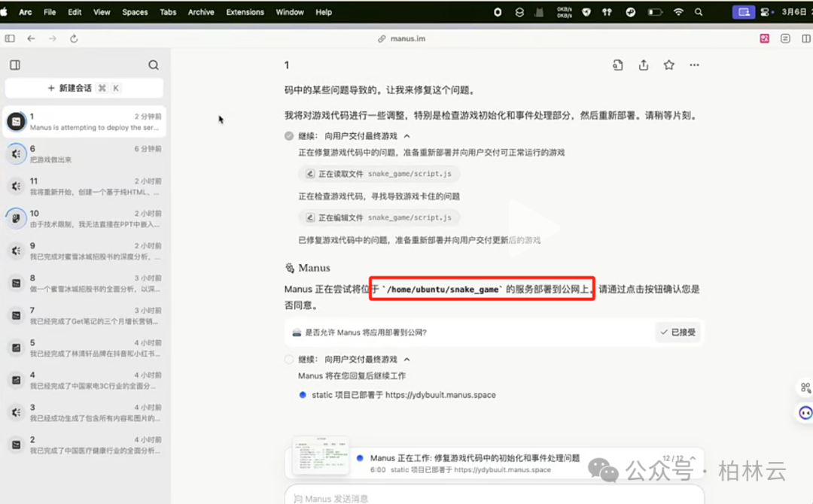Open the Arc menu in menu bar

pos(26,12)
